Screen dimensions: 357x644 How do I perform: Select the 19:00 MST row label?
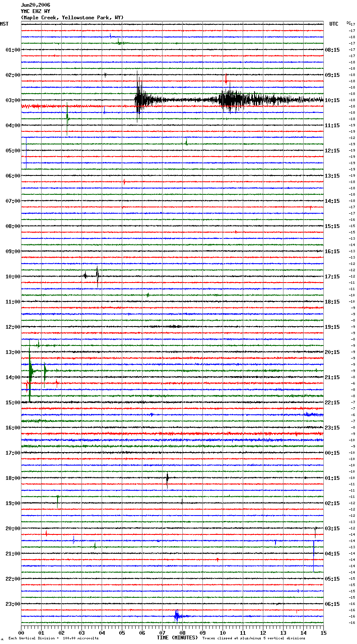pos(13,503)
